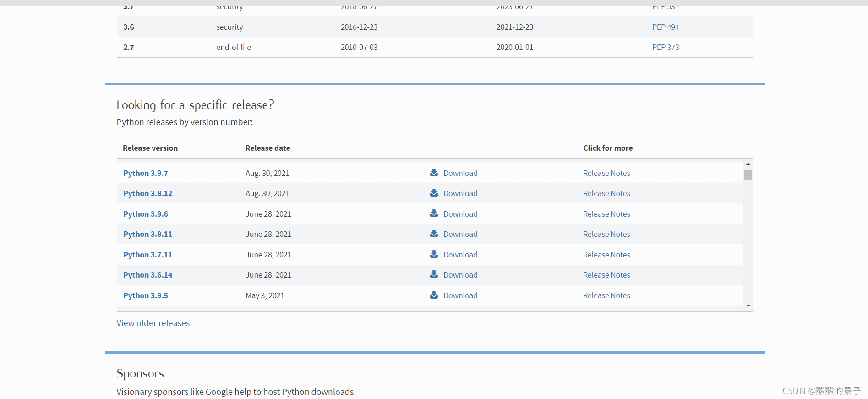Viewport: 868px width, 399px height.
Task: Click Download link for Python 3.9.6
Action: [x=460, y=214]
